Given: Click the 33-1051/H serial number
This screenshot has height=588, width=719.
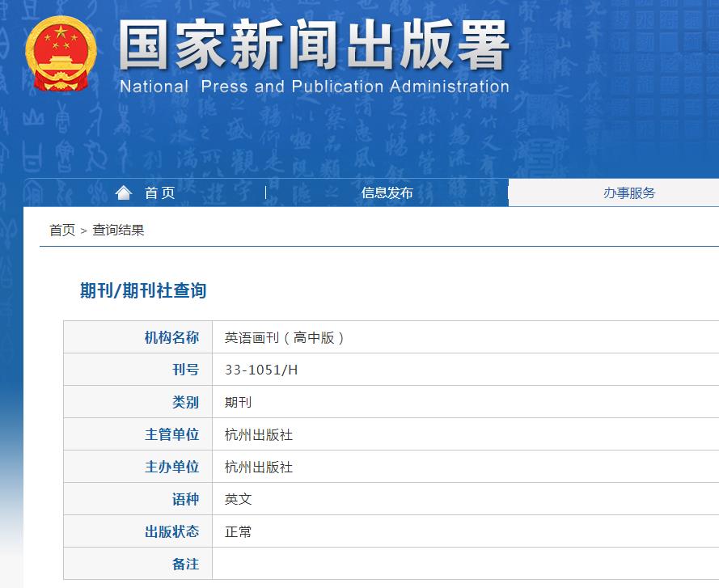Looking at the screenshot, I should 261,370.
